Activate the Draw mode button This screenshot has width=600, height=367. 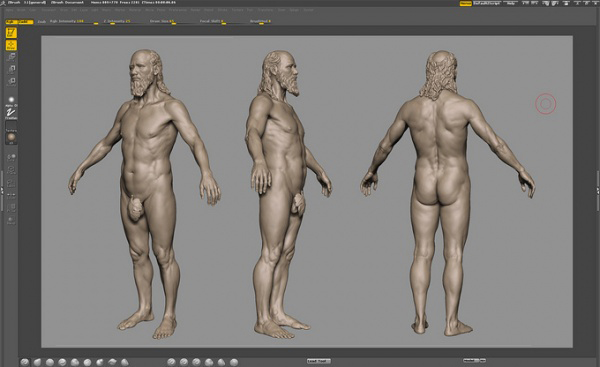point(11,46)
